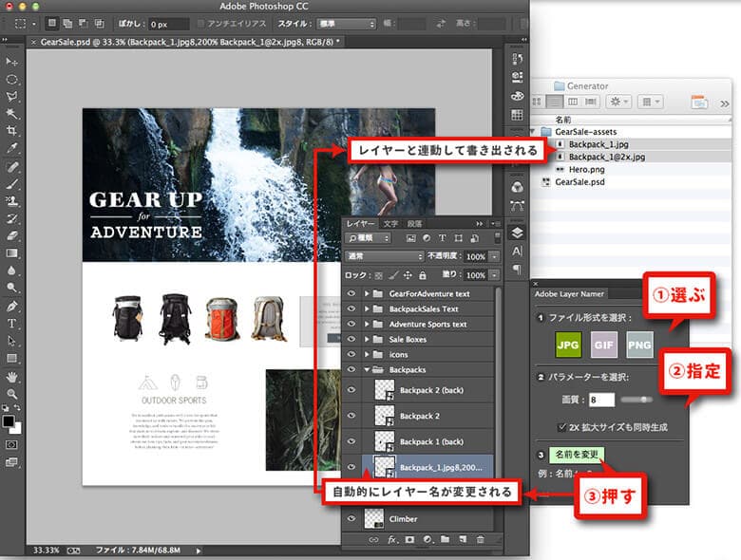The width and height of the screenshot is (741, 560).
Task: Select the Clone Stamp tool
Action: pos(11,201)
